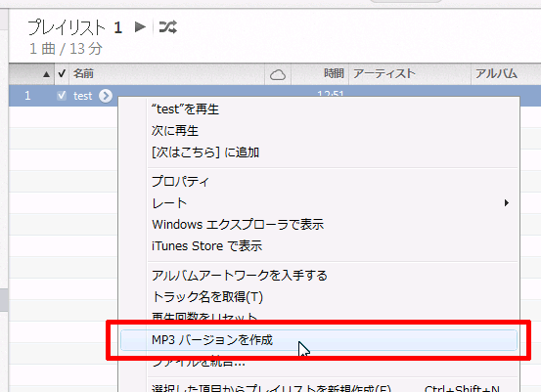Play the playlist with the play icon
Image resolution: width=541 pixels, height=392 pixels.
pyautogui.click(x=140, y=27)
